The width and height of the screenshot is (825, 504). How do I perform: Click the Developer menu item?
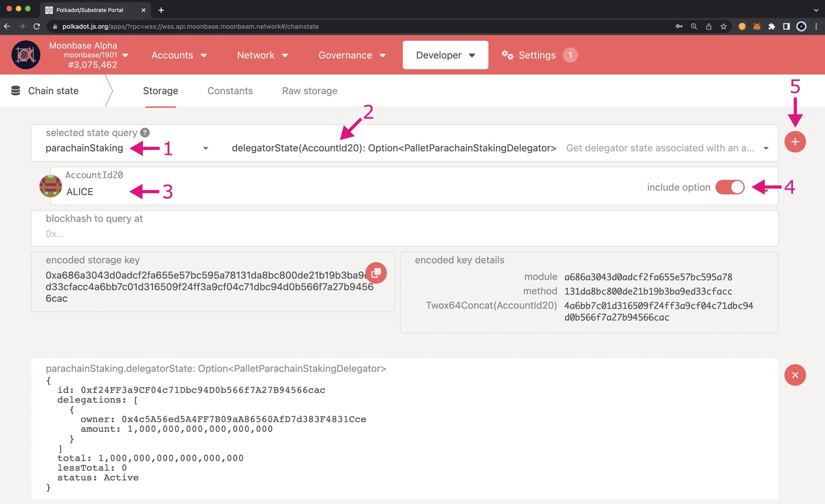pyautogui.click(x=445, y=55)
